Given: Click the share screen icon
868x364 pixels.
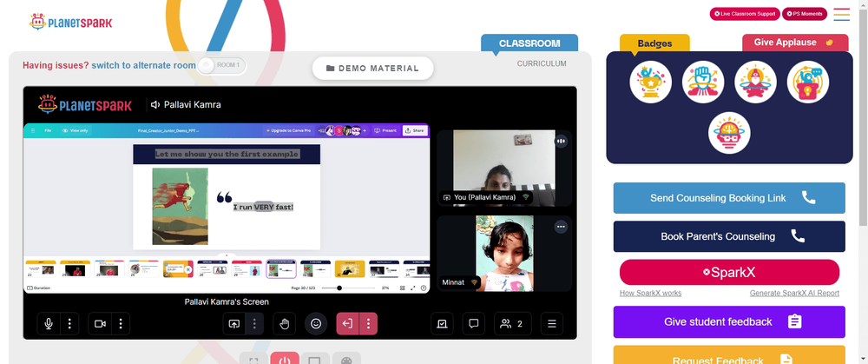Looking at the screenshot, I should [x=234, y=323].
